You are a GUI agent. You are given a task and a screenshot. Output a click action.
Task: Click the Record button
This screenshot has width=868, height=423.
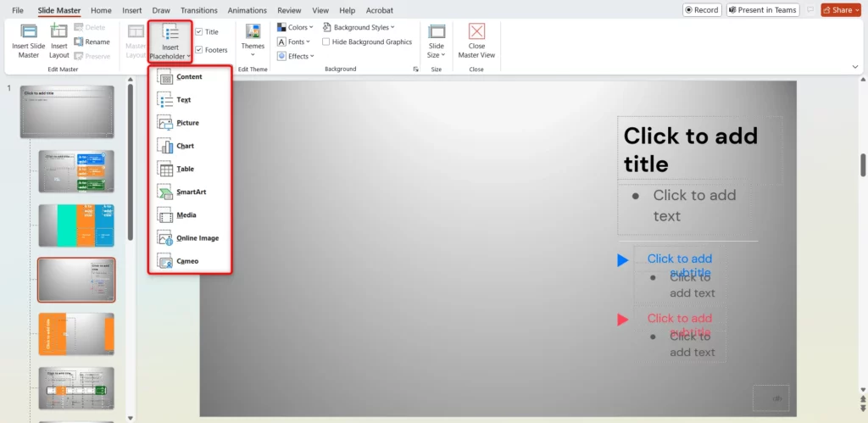(702, 10)
